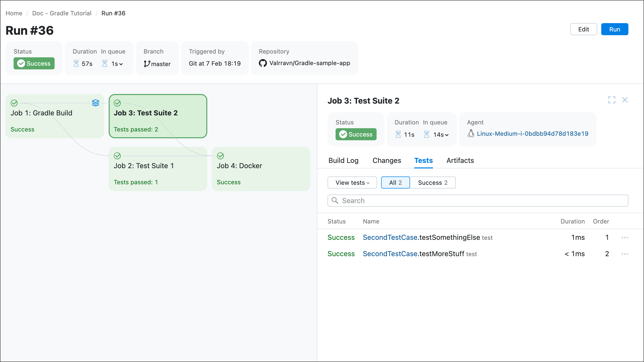Screen dimensions: 644x362
Task: Click the Linux penguin agent icon
Action: [471, 133]
